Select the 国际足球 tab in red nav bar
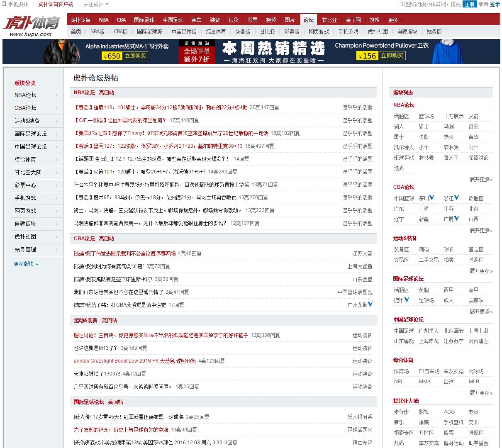 (x=144, y=20)
